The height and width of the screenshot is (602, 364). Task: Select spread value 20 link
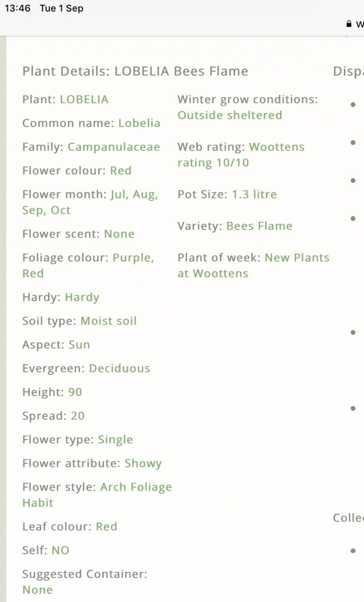coord(78,416)
